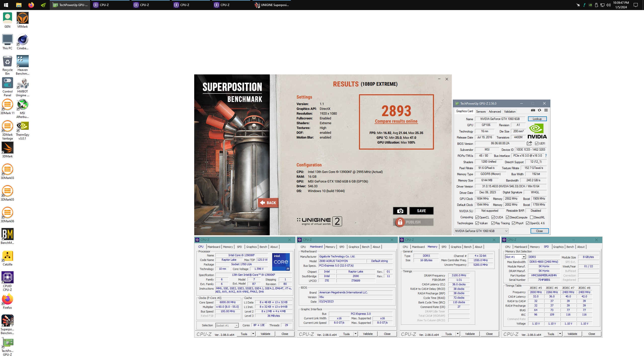Open Socket #1 selection dropdown in CPU-Z
The width and height of the screenshot is (644, 362).
click(x=227, y=325)
